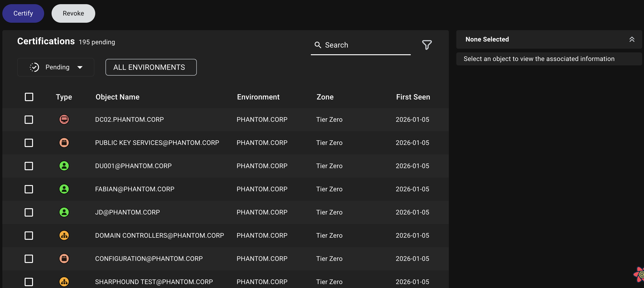The image size is (644, 288).
Task: Select the container icon for CONFIGURATION@PHANTOM.CORP
Action: click(64, 259)
